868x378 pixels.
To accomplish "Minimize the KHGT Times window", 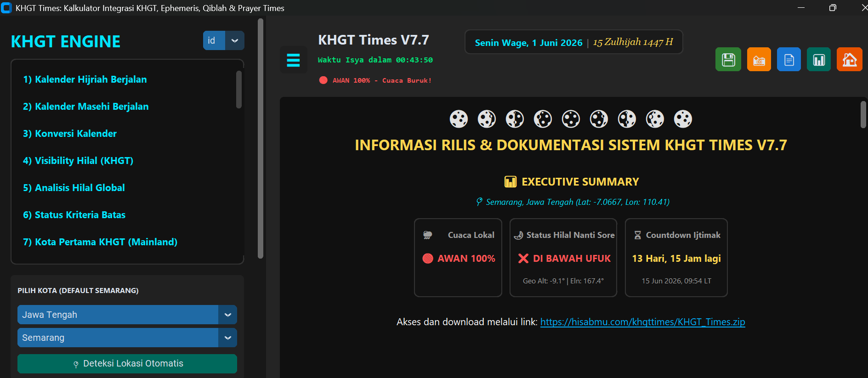I will pos(801,8).
